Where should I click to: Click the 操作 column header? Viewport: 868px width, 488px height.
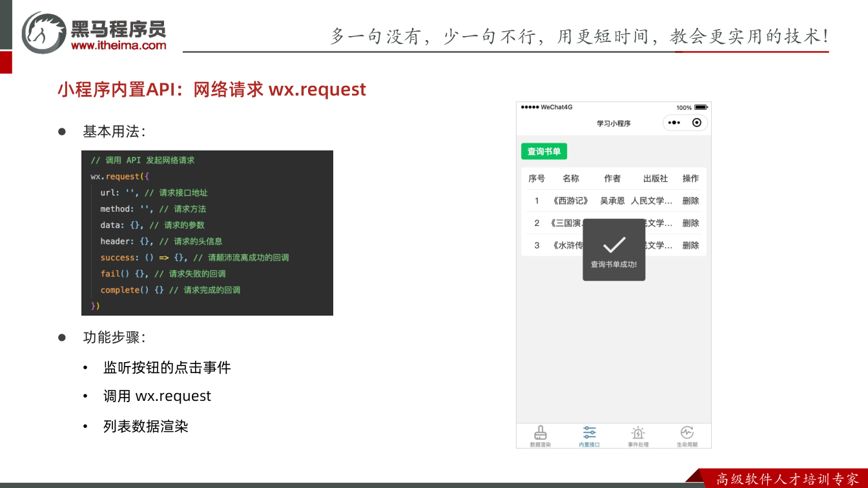(x=690, y=178)
